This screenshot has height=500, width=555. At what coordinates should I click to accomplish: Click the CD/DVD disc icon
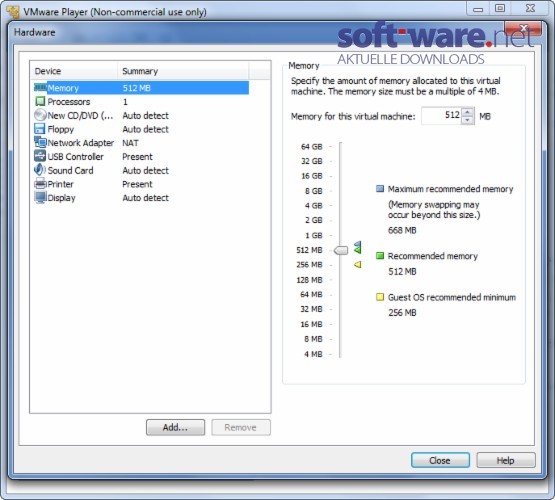coord(40,115)
